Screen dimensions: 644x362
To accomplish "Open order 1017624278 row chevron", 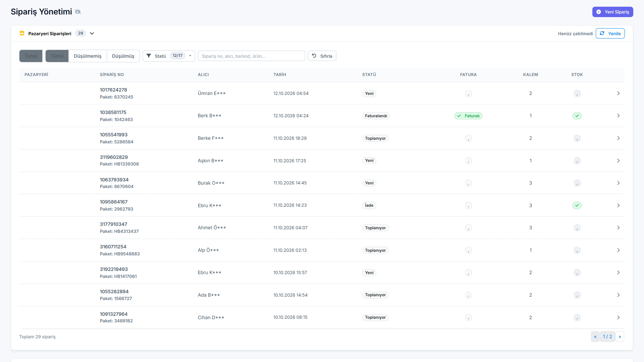I will (618, 93).
